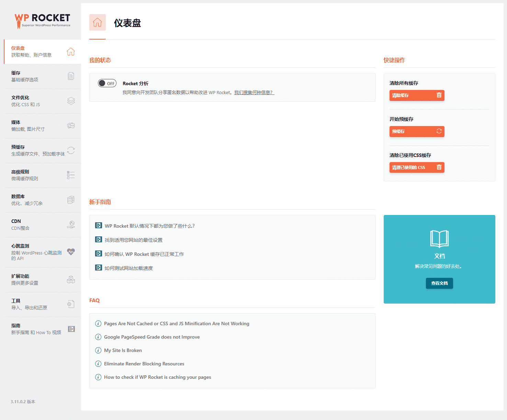The height and width of the screenshot is (420, 507).
Task: Click the 清除缓存 button
Action: pos(417,95)
